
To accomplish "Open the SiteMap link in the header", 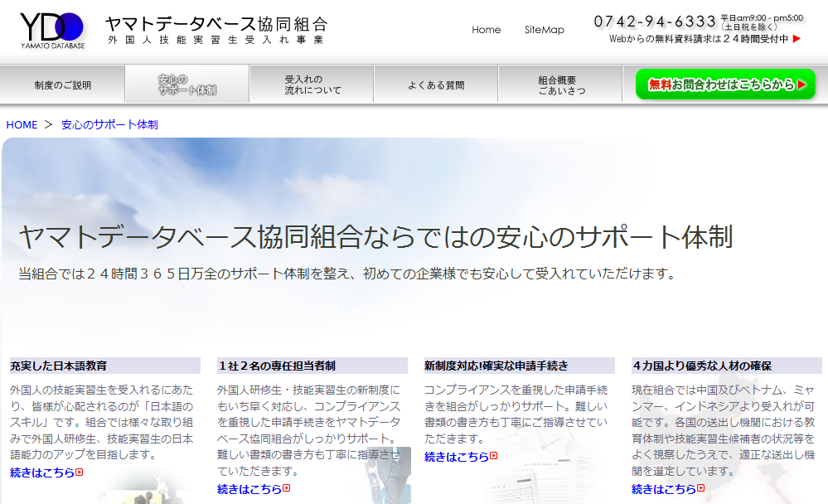I will pos(544,30).
